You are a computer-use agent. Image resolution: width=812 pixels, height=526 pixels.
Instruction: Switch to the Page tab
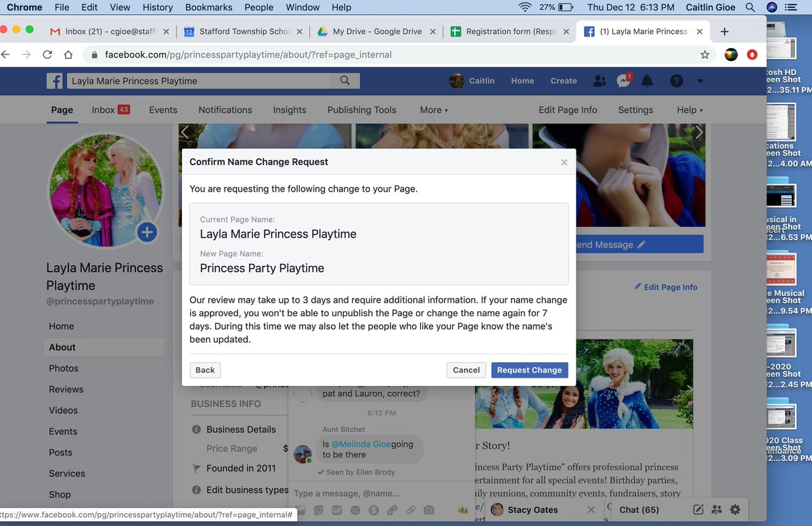tap(62, 110)
